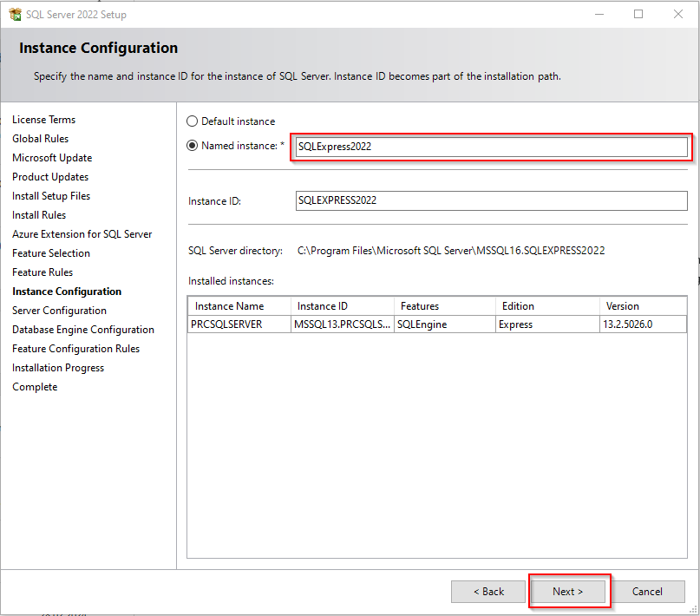Click Database Engine Configuration in sidebar
This screenshot has height=616, width=700.
tap(83, 330)
